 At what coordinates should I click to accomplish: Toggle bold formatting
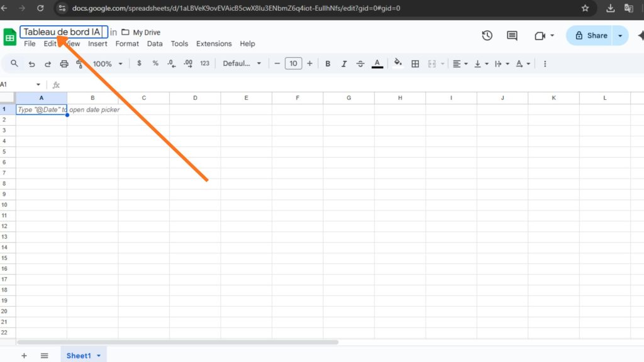[327, 63]
